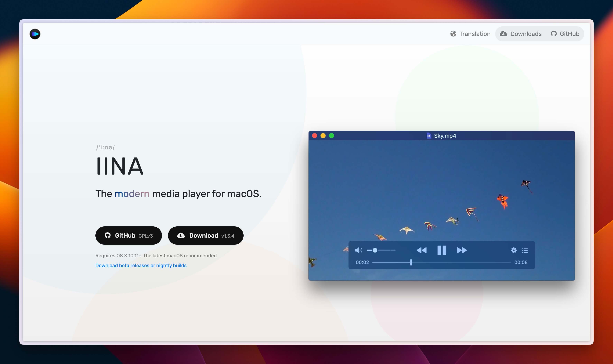Click the Download v1.3.4 button
Image resolution: width=613 pixels, height=364 pixels.
coord(206,236)
